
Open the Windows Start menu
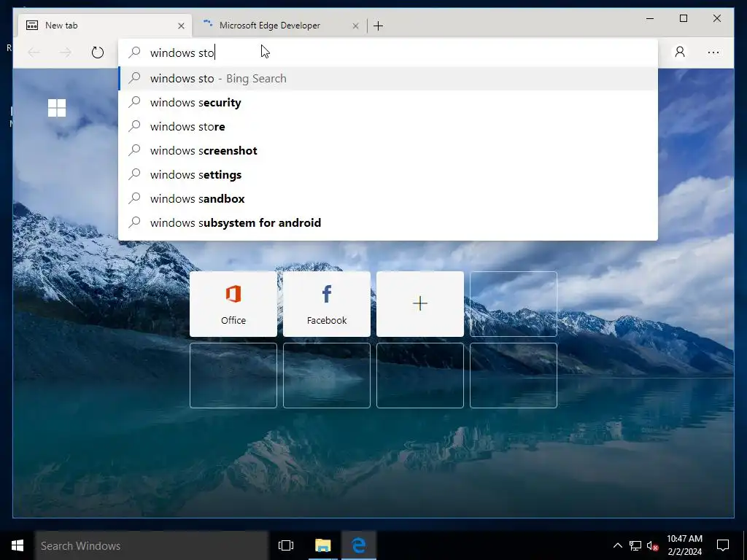pos(18,545)
